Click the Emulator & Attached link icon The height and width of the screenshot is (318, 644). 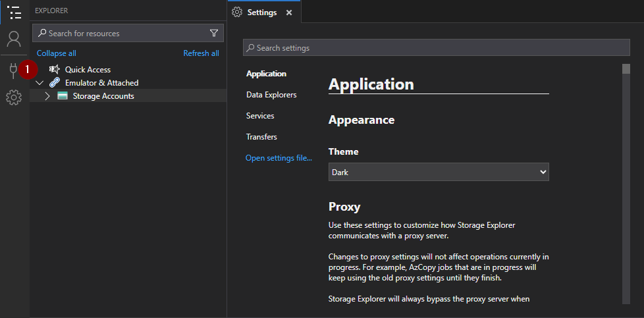pos(54,83)
